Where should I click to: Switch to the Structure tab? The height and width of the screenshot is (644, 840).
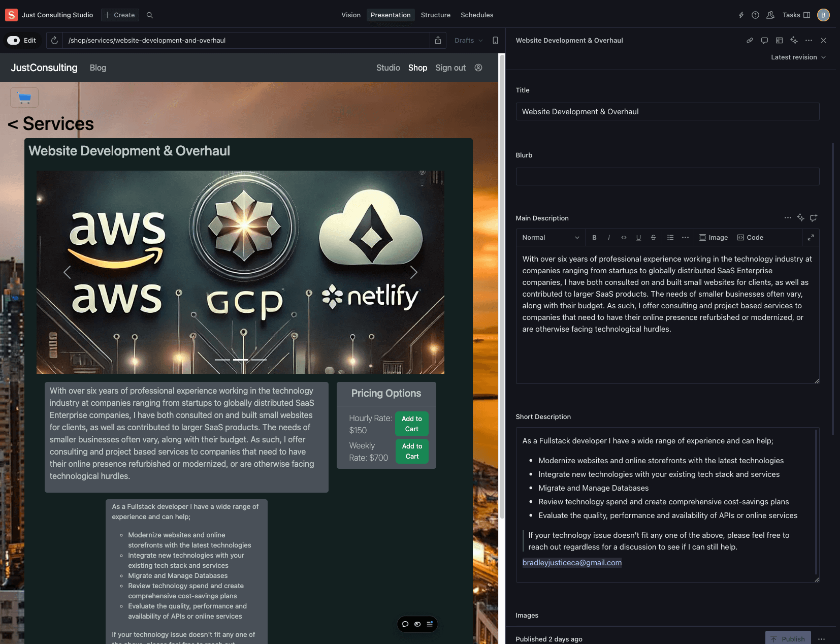click(x=435, y=15)
